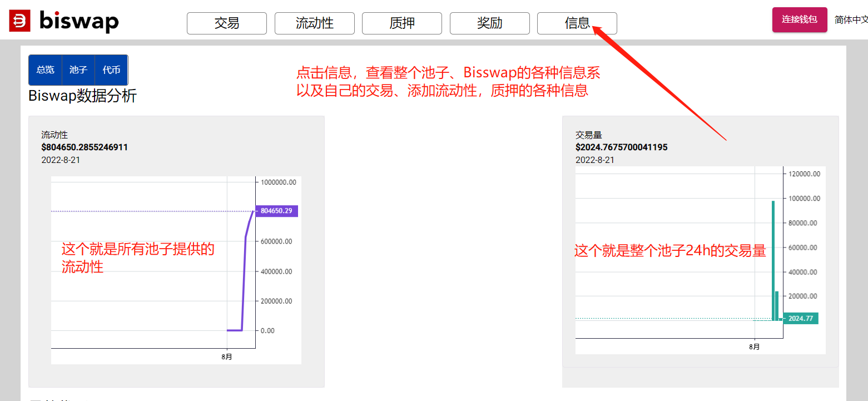Click the 1000000.00 liquidity axis label
The height and width of the screenshot is (401, 868).
point(278,182)
